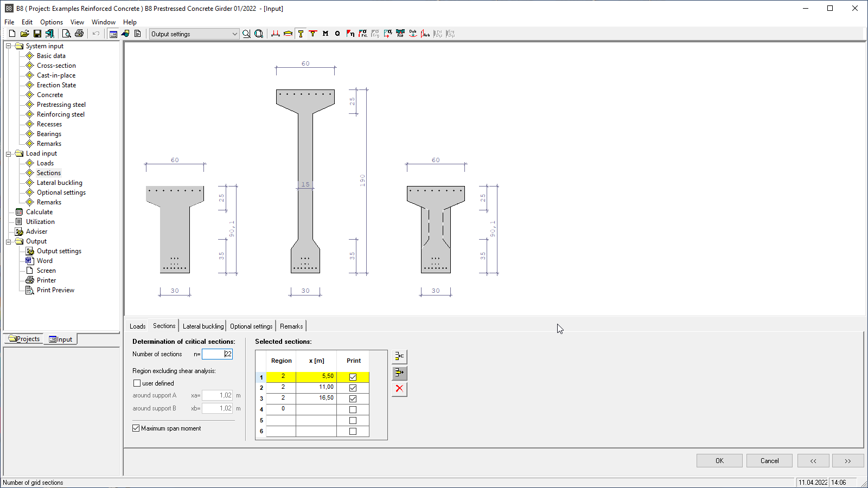Switch to the Lateral buckling tab

tap(203, 326)
